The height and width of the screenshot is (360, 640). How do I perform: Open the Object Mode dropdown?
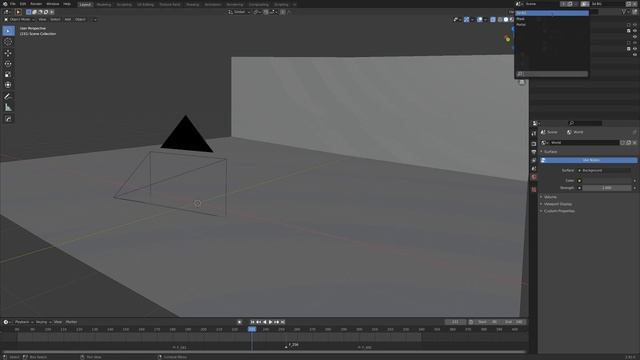tap(19, 19)
